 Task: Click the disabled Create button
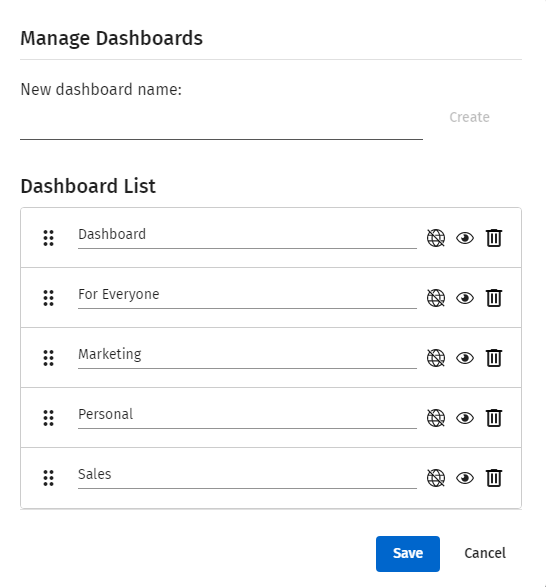(469, 117)
